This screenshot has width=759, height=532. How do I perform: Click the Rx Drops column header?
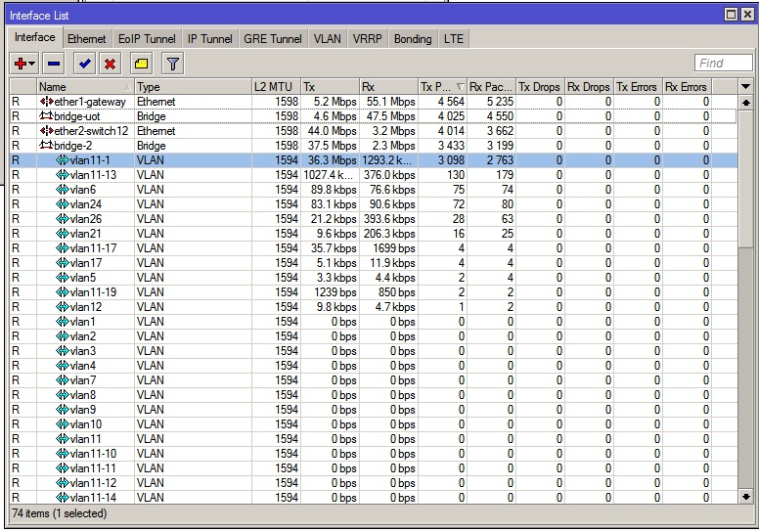pos(588,87)
